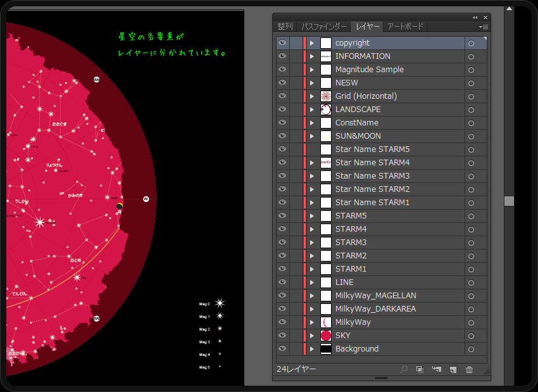This screenshot has height=392, width=538.
Task: Click target circle of STARM1 layer
Action: [x=471, y=269]
